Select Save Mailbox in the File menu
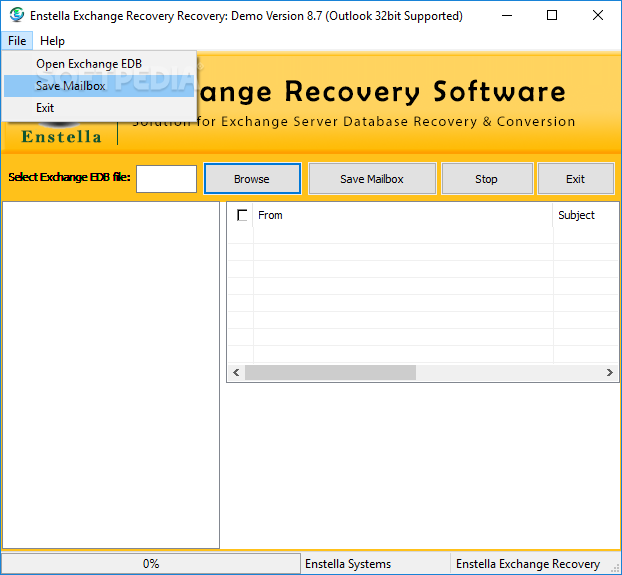The image size is (622, 575). tap(99, 86)
